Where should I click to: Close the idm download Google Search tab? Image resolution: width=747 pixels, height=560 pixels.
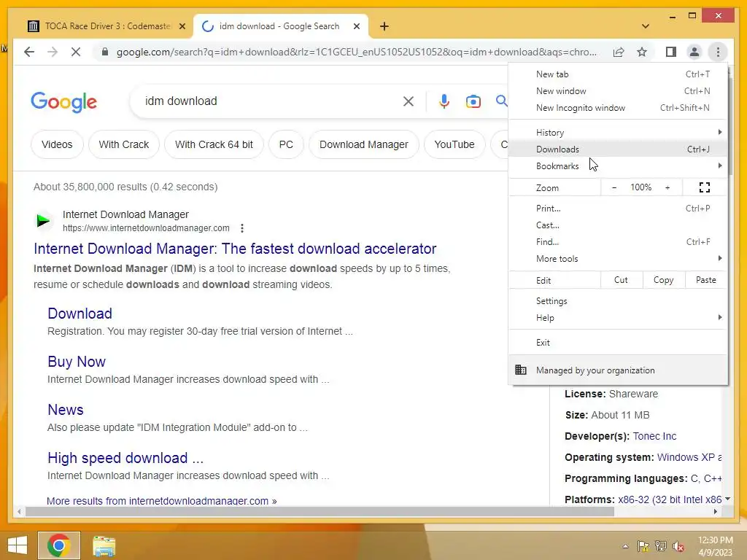[356, 26]
